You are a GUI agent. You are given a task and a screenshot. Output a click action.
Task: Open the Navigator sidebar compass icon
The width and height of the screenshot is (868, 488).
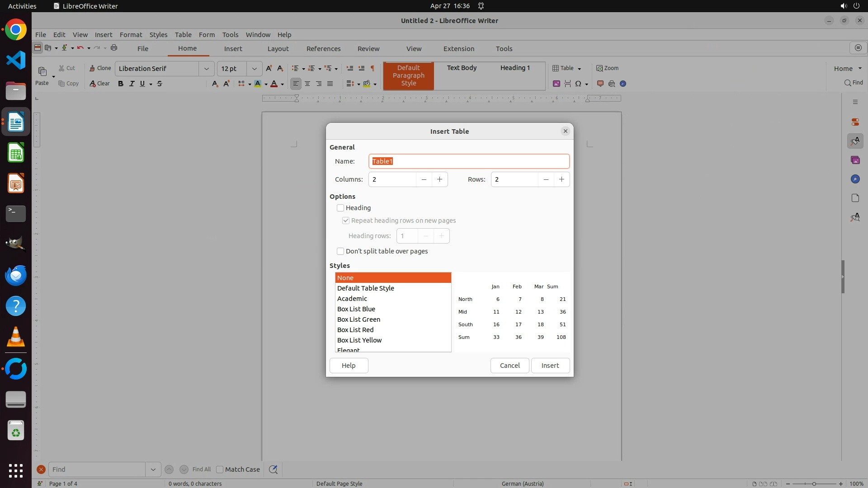click(855, 179)
